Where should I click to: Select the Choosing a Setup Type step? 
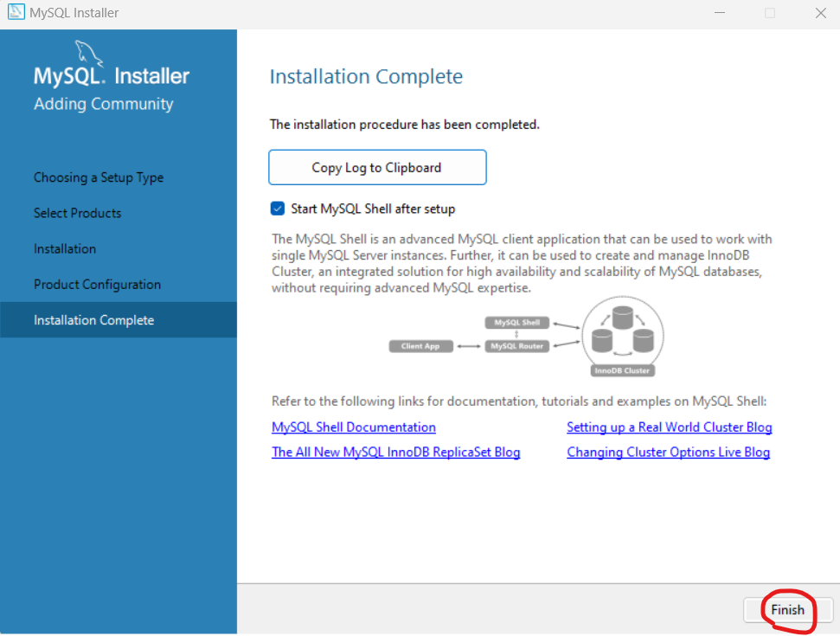tap(99, 177)
